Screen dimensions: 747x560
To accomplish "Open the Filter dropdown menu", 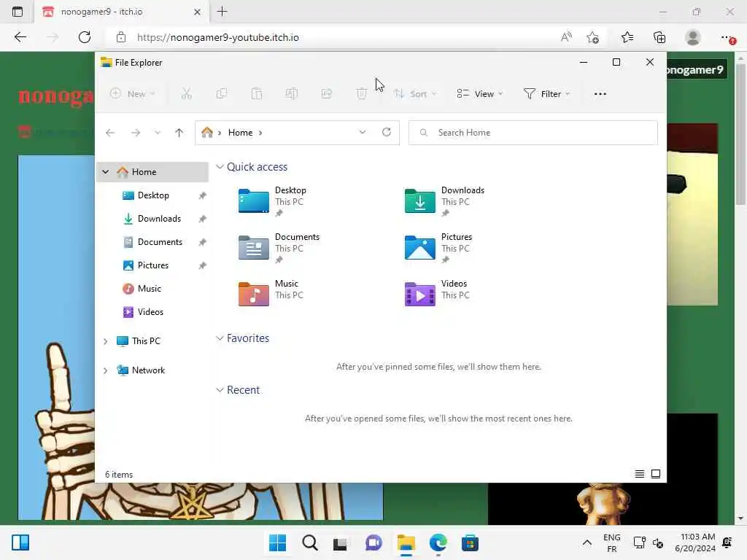I will pos(546,94).
